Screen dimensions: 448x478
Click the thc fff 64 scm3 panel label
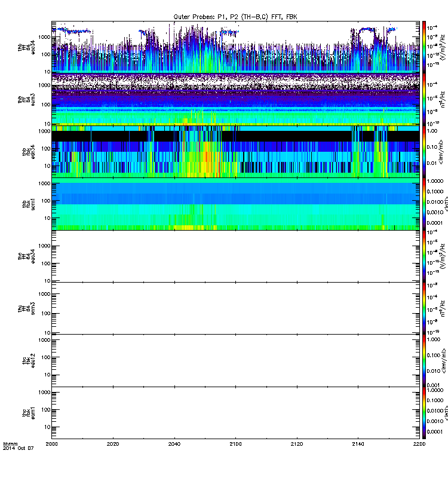[26, 308]
